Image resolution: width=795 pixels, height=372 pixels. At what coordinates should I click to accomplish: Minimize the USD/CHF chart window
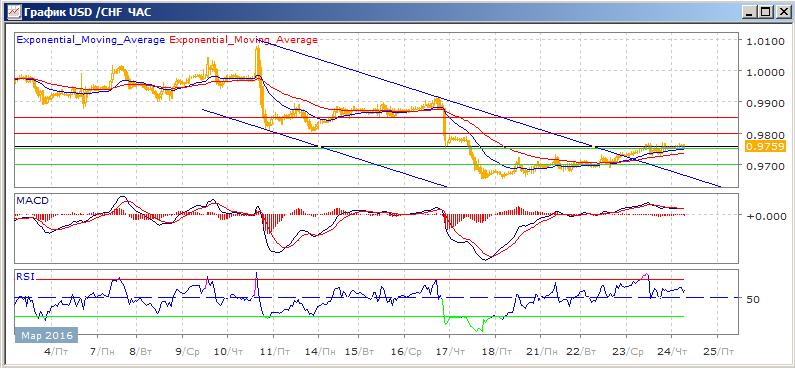(751, 12)
